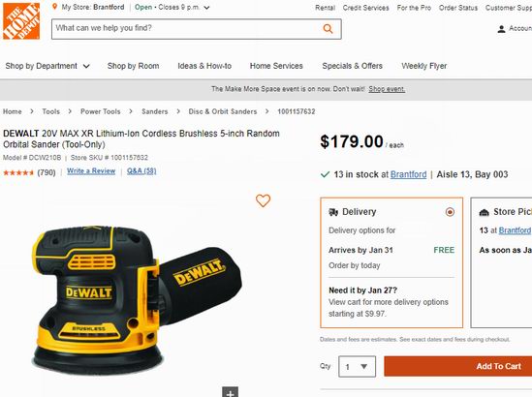Expand store hours chevron near Closes 9 p.m.
Screen dimensions: 532x397
[206, 8]
